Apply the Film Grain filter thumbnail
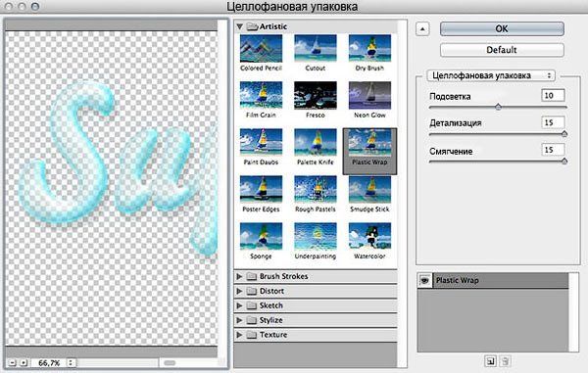Viewport: 588px width, 373px height. click(x=261, y=96)
